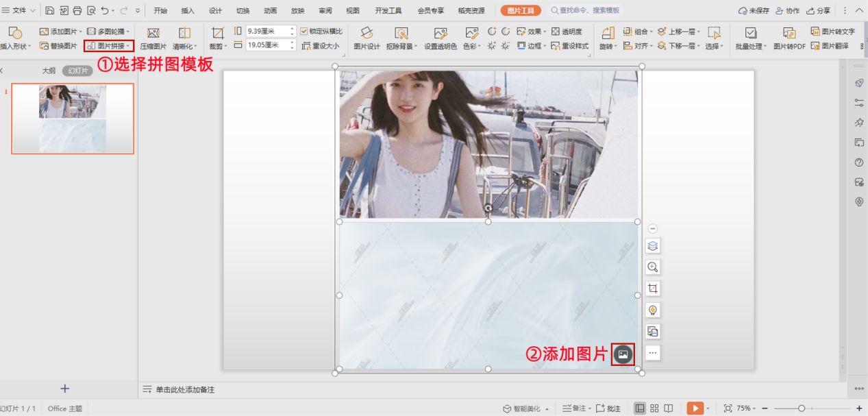Switch to reading view in status bar

669,408
